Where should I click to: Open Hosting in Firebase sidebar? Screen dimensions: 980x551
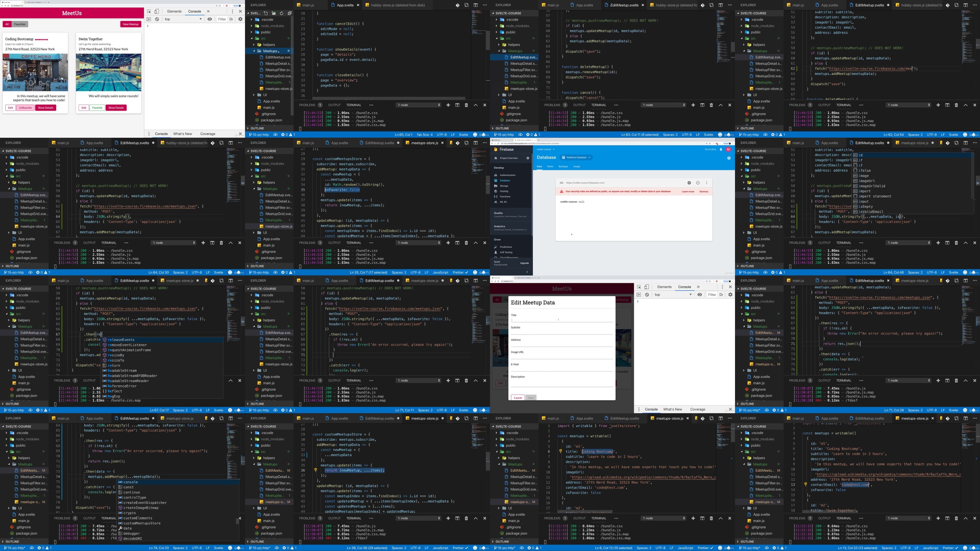(x=504, y=191)
